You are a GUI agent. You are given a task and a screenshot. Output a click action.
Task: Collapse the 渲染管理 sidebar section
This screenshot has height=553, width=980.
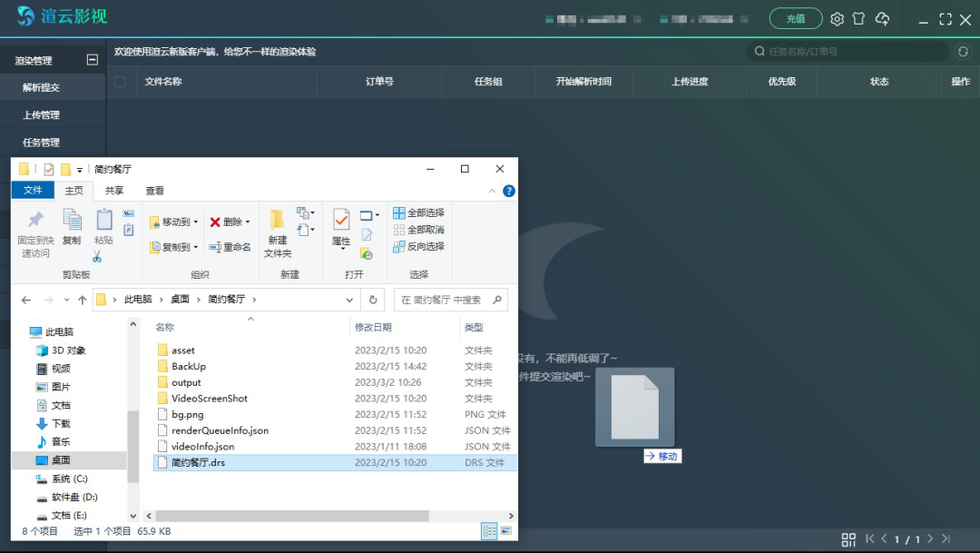pyautogui.click(x=92, y=60)
